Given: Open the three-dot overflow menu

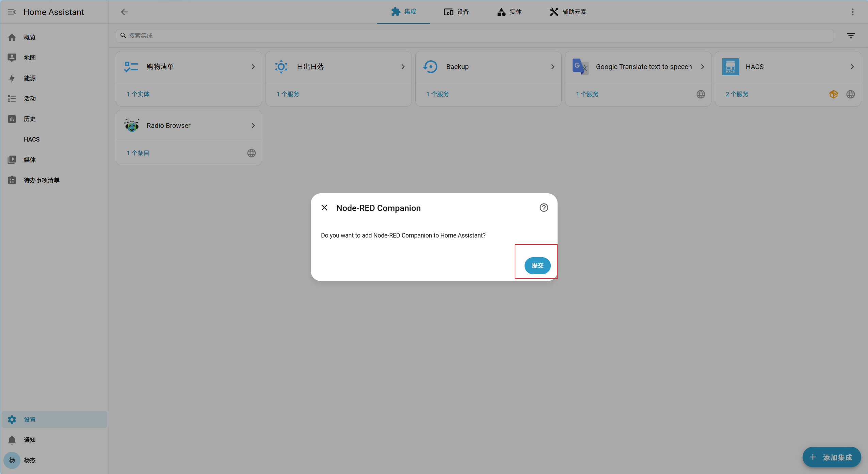Looking at the screenshot, I should (852, 12).
